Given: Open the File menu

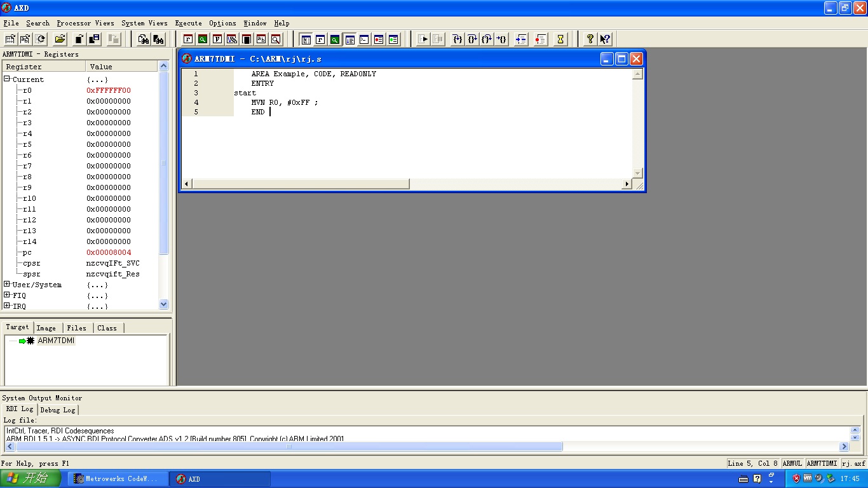Looking at the screenshot, I should click(x=11, y=23).
